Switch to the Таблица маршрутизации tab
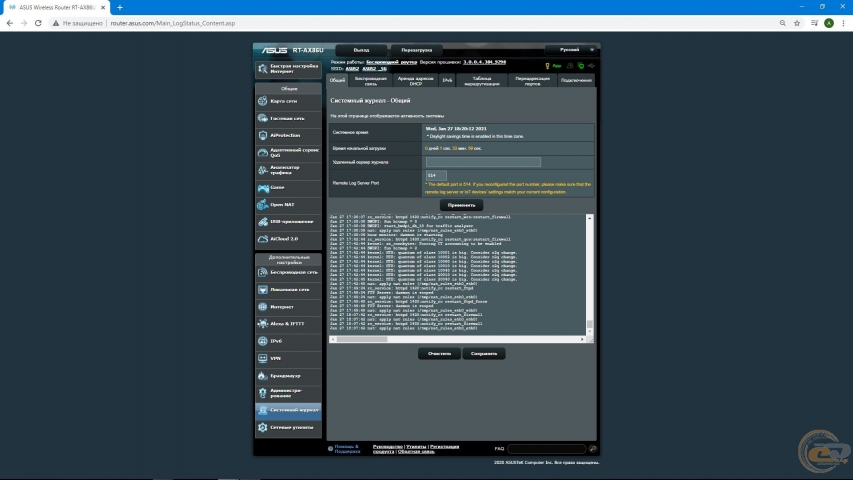The image size is (853, 480). pos(482,81)
